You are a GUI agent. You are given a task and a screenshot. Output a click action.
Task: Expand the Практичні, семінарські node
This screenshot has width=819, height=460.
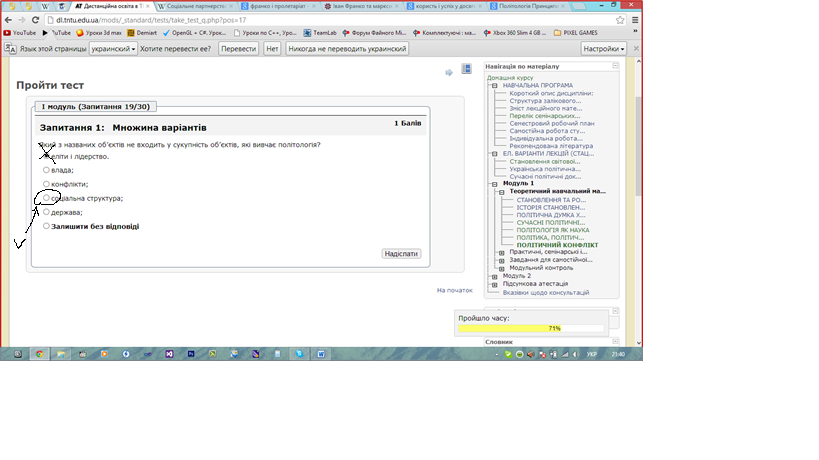pyautogui.click(x=501, y=253)
